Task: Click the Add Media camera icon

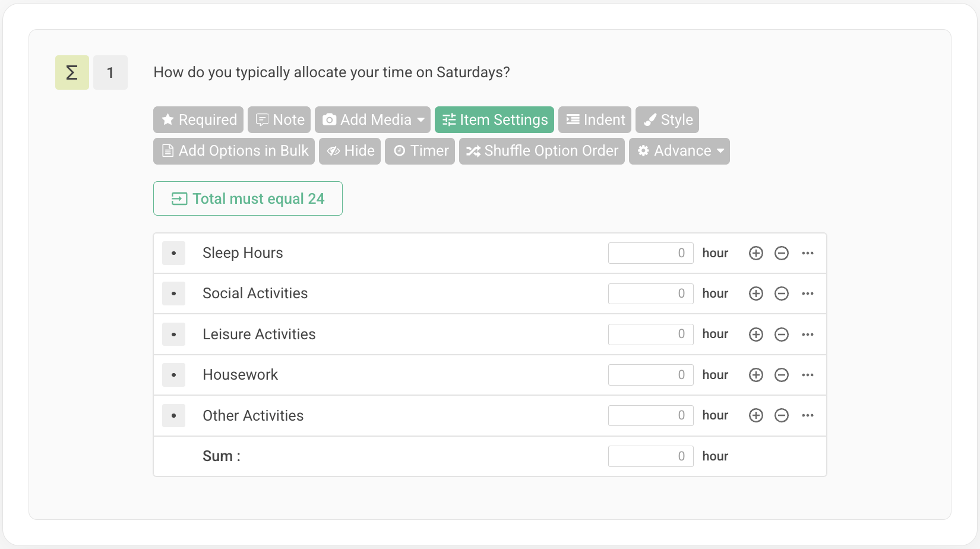Action: click(330, 119)
